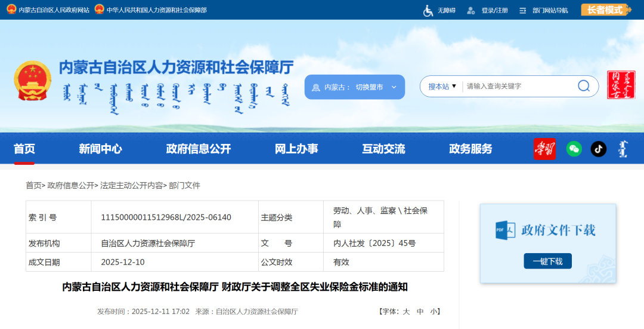This screenshot has width=644, height=329.
Task: Focus the 请输入查询关键字 search field
Action: pyautogui.click(x=519, y=87)
